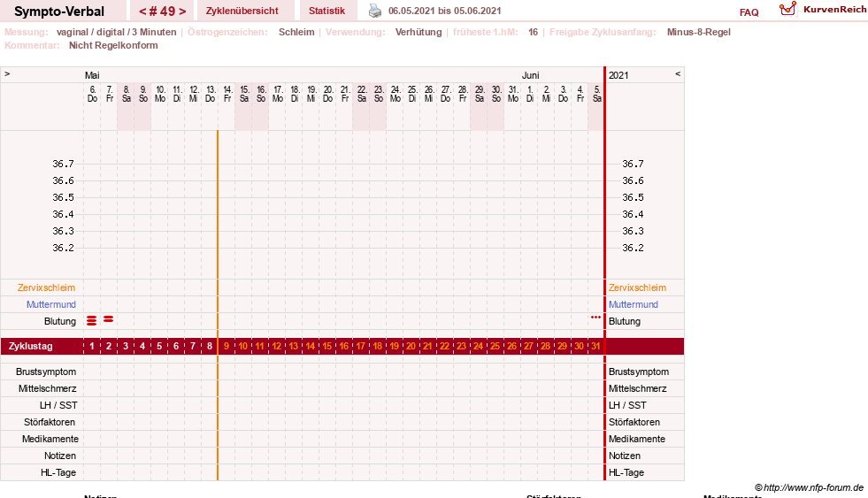Click the left Zervixschleim row label
The width and height of the screenshot is (868, 498).
(46, 287)
